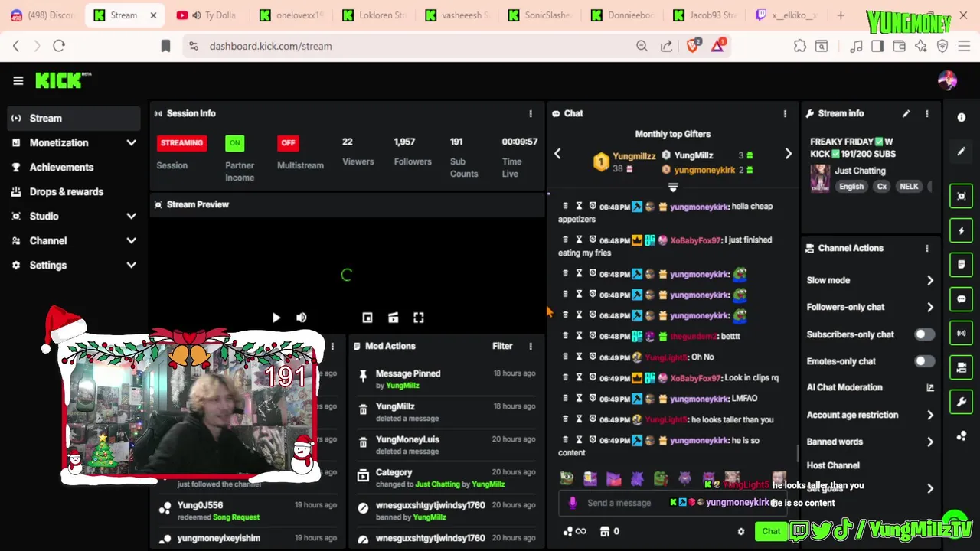Open user avatar profile menu
This screenshot has width=980, height=551.
tap(947, 80)
